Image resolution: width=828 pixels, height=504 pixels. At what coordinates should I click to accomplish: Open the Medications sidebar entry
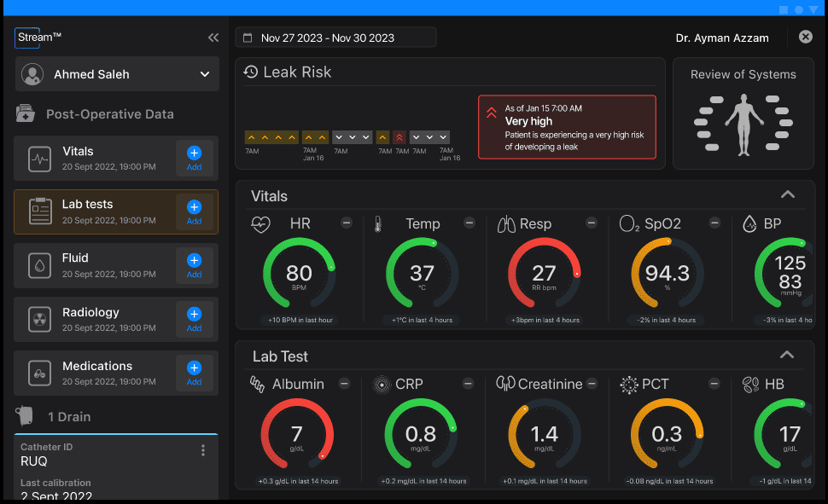pyautogui.click(x=115, y=374)
